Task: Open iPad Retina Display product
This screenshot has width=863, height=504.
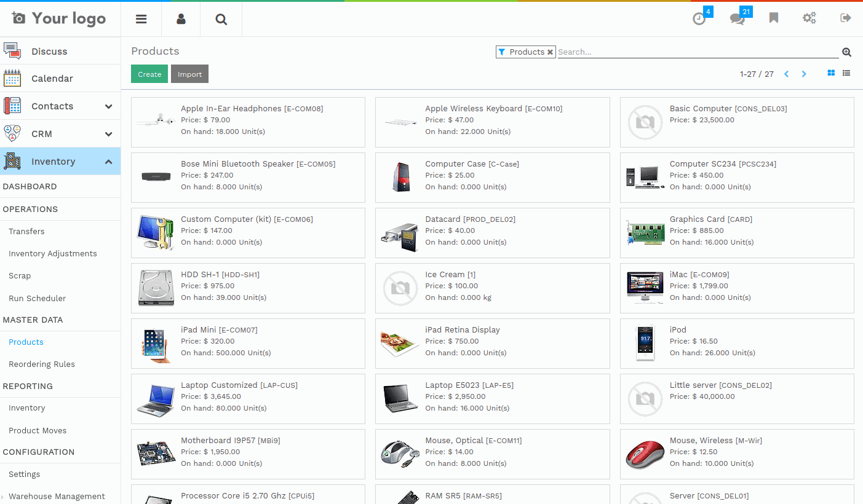Action: pyautogui.click(x=492, y=344)
